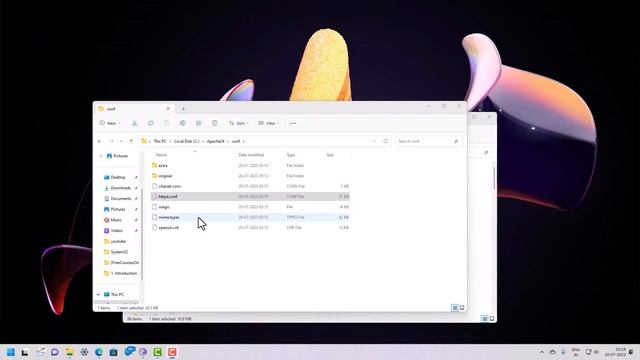640x360 pixels.
Task: Open the New item menu
Action: coord(109,123)
